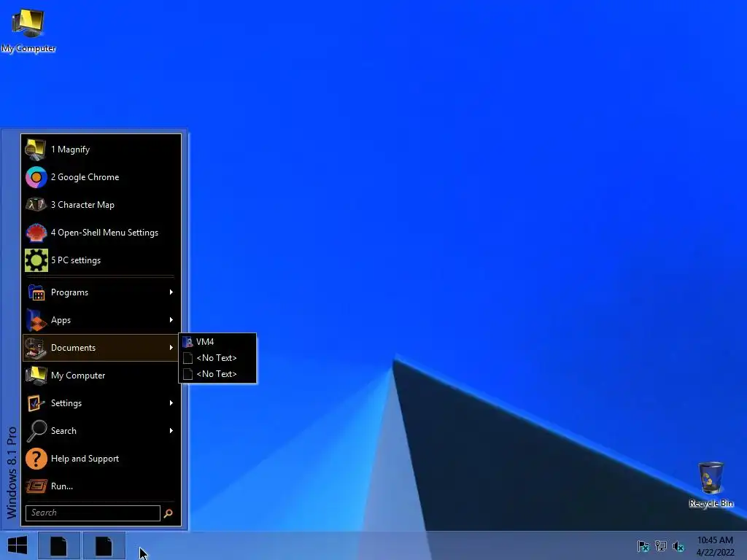Click the Programs label text
Viewport: 747px width, 560px height.
coord(69,292)
